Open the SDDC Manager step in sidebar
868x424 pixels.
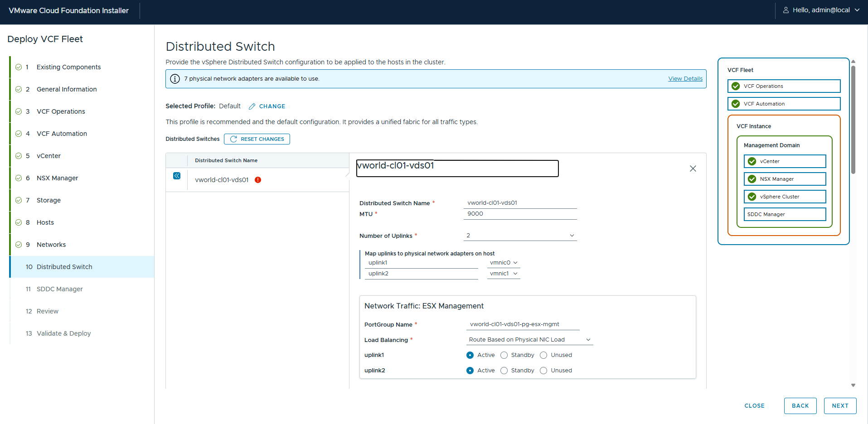59,289
